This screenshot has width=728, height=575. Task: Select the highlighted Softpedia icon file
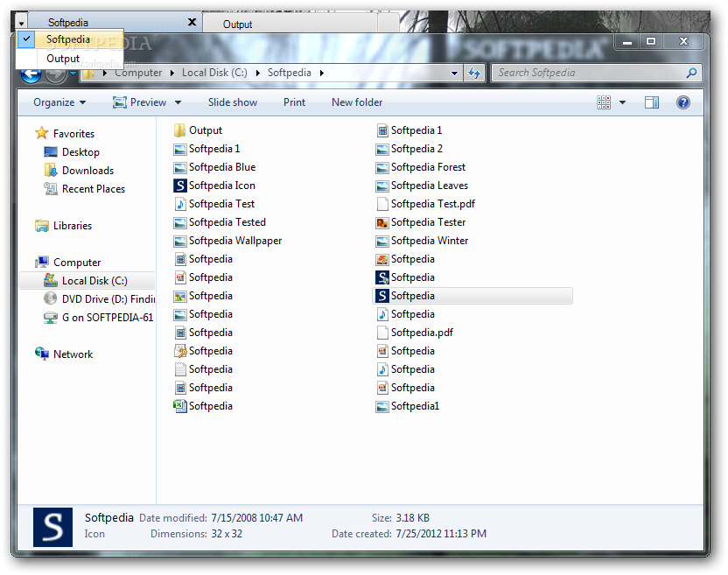[472, 296]
